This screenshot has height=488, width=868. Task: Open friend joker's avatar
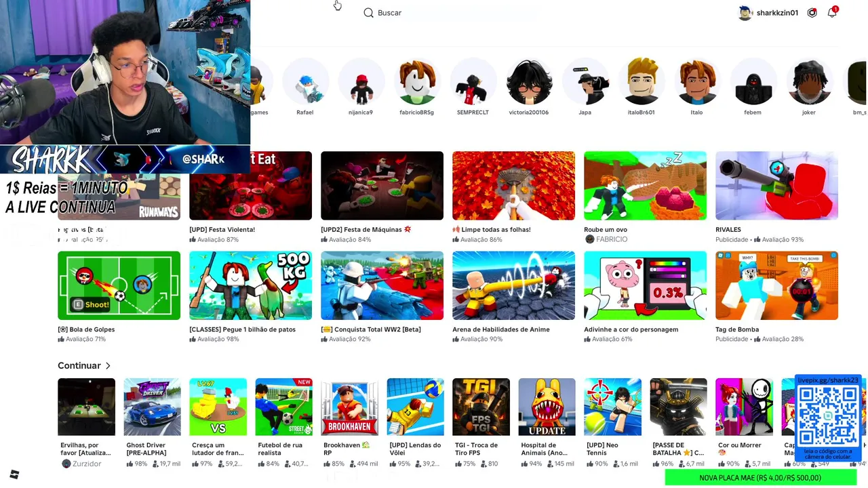tap(809, 81)
